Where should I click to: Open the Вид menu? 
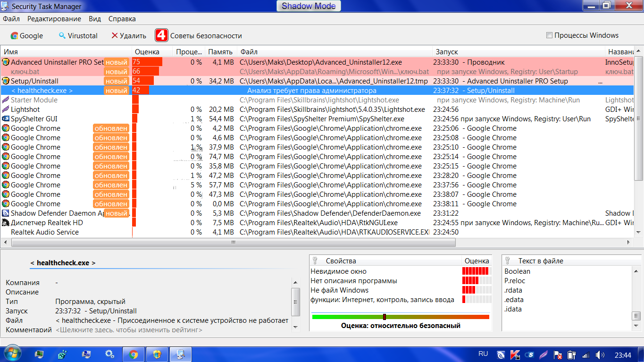[95, 19]
